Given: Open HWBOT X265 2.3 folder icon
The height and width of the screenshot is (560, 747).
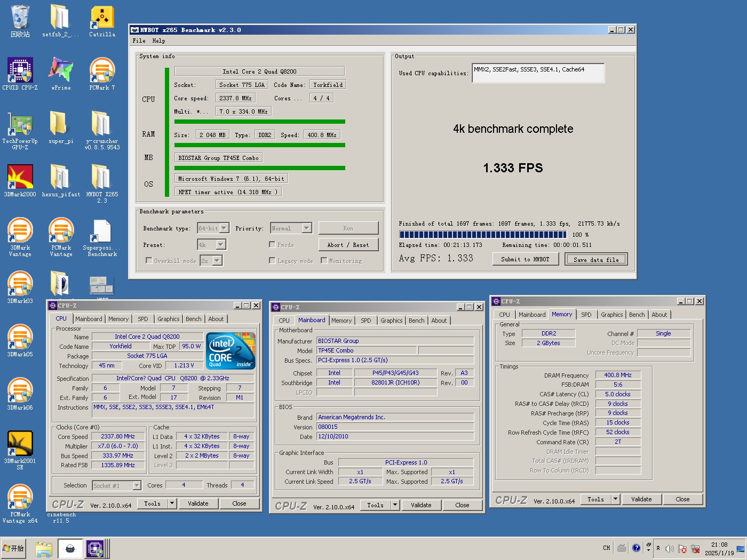Looking at the screenshot, I should point(102,184).
